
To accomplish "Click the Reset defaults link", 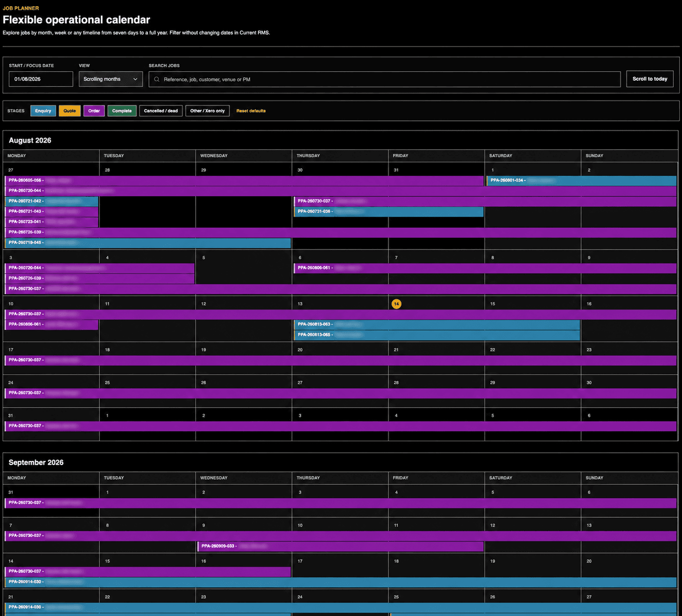I will click(251, 111).
